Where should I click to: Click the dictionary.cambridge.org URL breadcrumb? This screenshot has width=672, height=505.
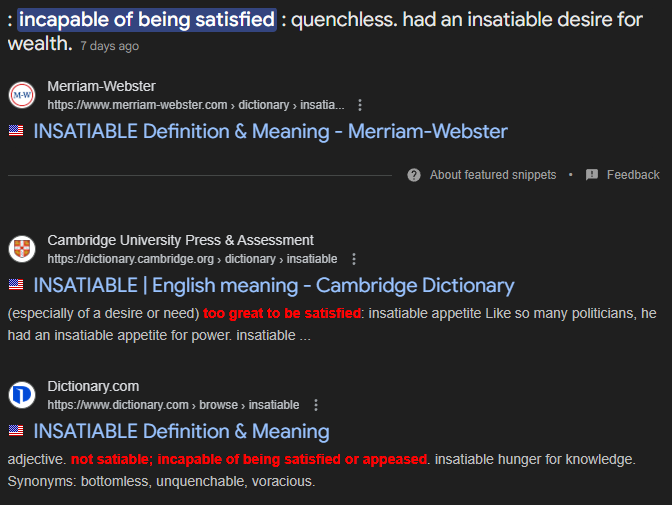pos(192,259)
